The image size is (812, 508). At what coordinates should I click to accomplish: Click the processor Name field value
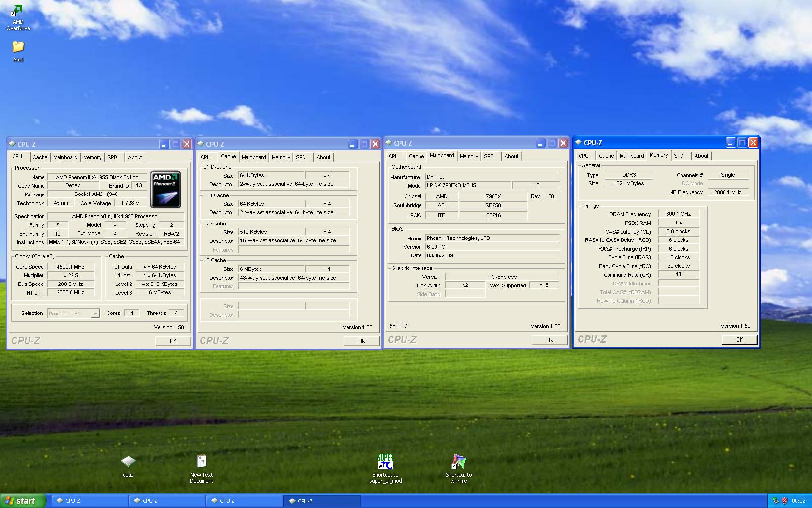pos(97,177)
